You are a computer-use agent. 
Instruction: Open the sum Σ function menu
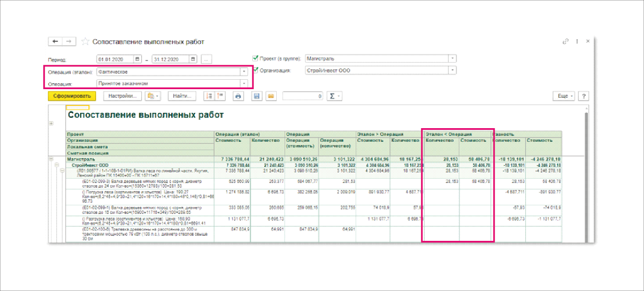[x=334, y=96]
